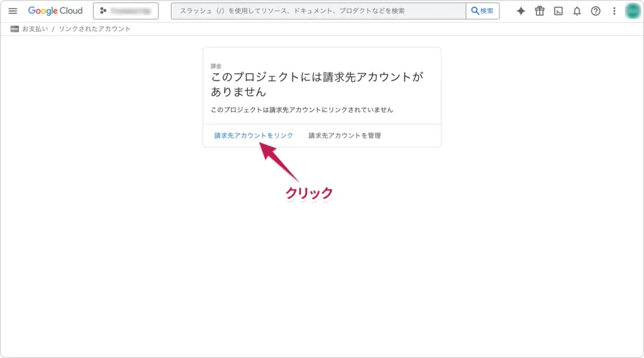Image resolution: width=644 pixels, height=358 pixels.
Task: Open the Gemini sparkle assistant icon
Action: click(521, 11)
